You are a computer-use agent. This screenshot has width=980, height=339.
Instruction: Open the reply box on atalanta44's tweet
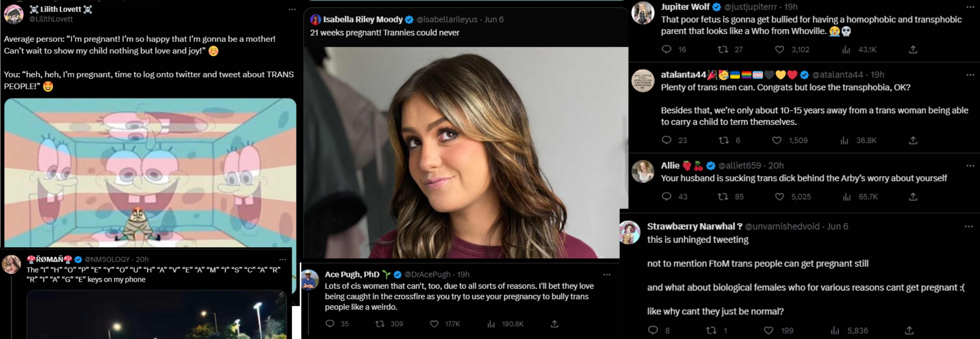click(666, 140)
